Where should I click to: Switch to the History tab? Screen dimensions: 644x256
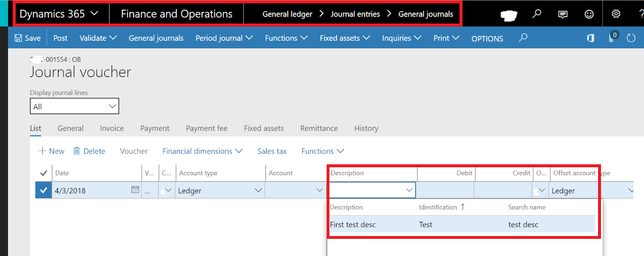tap(366, 128)
